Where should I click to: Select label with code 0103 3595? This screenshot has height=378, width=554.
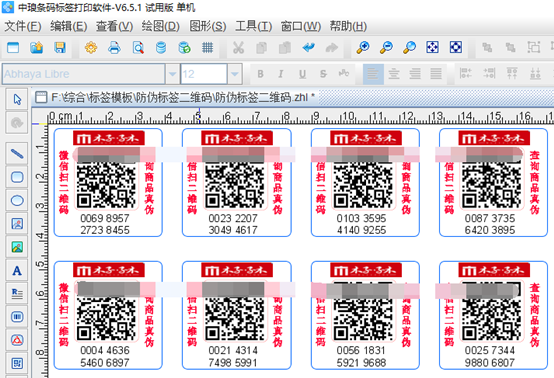point(365,182)
